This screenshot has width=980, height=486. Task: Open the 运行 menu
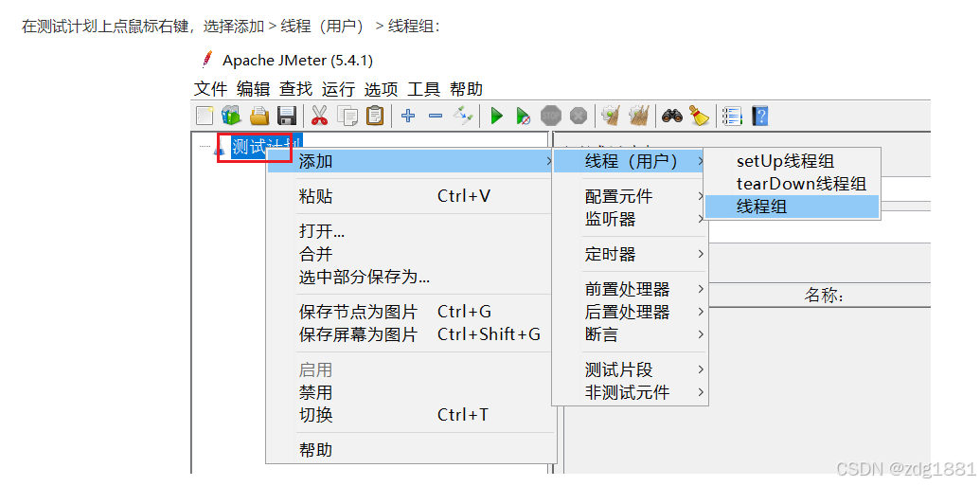tap(338, 89)
